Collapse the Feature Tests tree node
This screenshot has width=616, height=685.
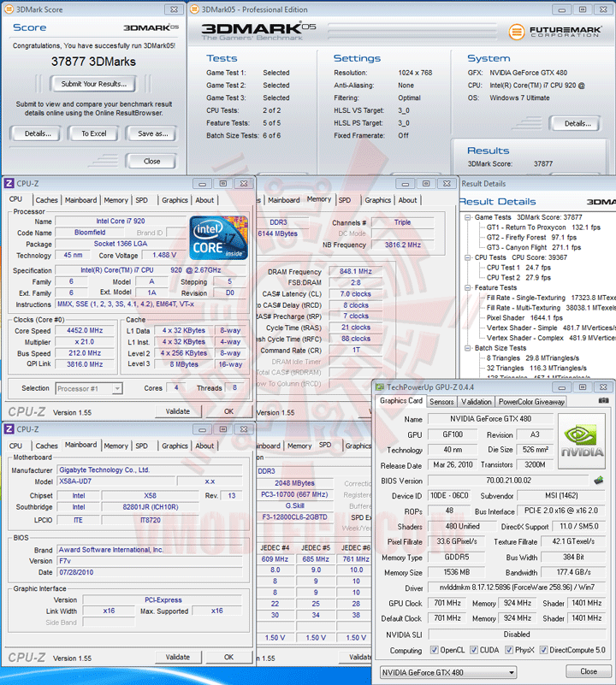pos(467,287)
